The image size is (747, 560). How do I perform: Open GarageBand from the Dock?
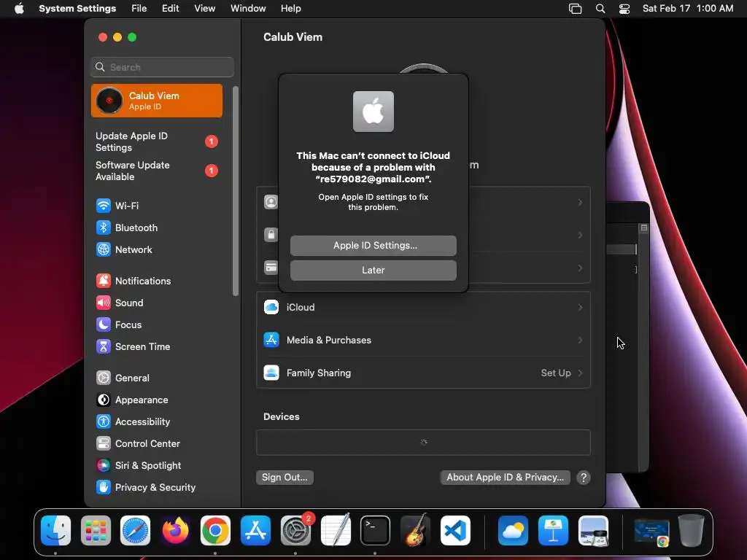point(415,531)
